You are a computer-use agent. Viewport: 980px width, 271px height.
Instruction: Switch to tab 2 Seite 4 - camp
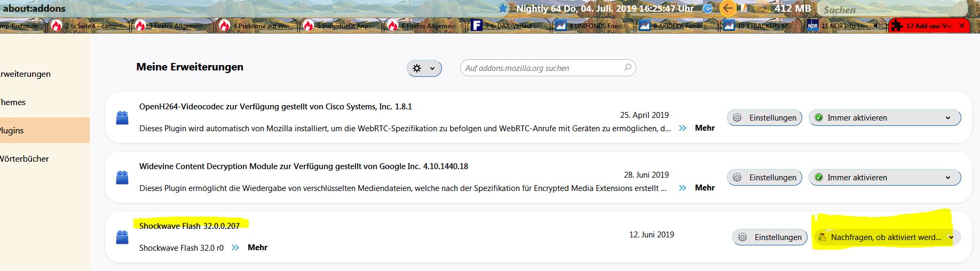[89, 26]
